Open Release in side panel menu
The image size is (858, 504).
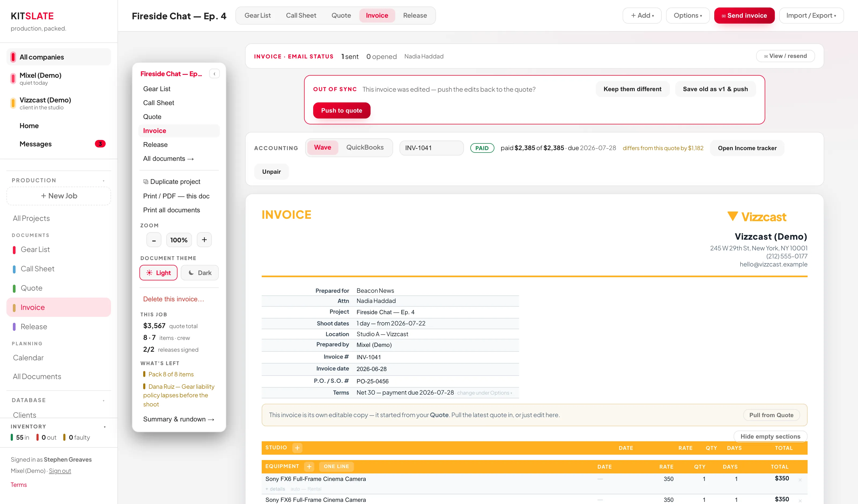click(179, 144)
